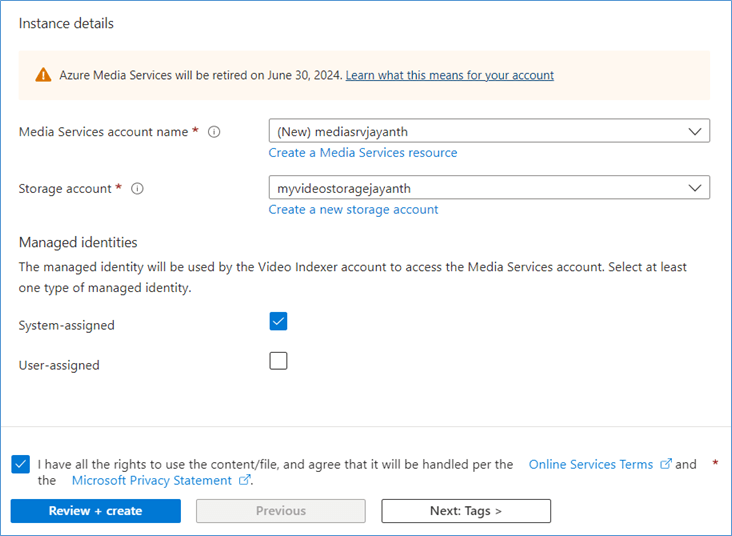The width and height of the screenshot is (732, 536).
Task: Open the Microsoft Privacy Statement link
Action: [152, 480]
